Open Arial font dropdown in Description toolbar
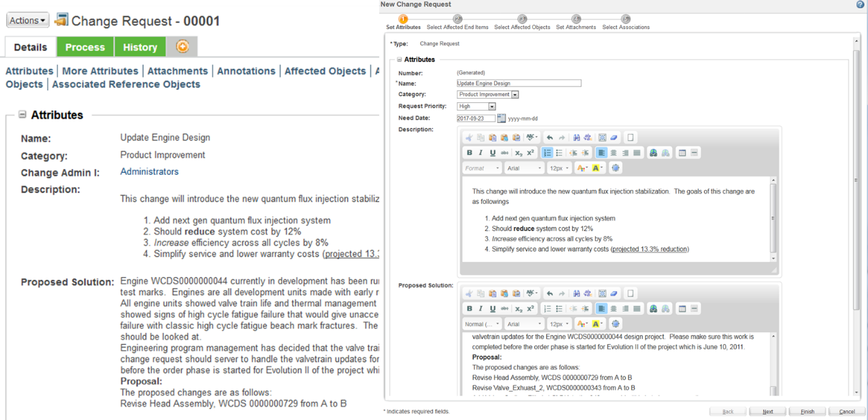Image resolution: width=868 pixels, height=420 pixels. pyautogui.click(x=523, y=168)
